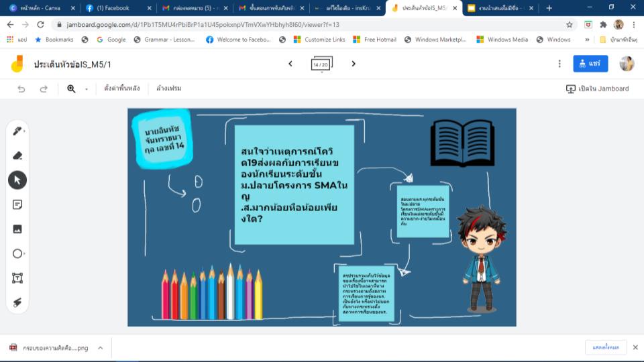Open the downloaded png file options chevron
This screenshot has width=644, height=362.
(x=100, y=348)
